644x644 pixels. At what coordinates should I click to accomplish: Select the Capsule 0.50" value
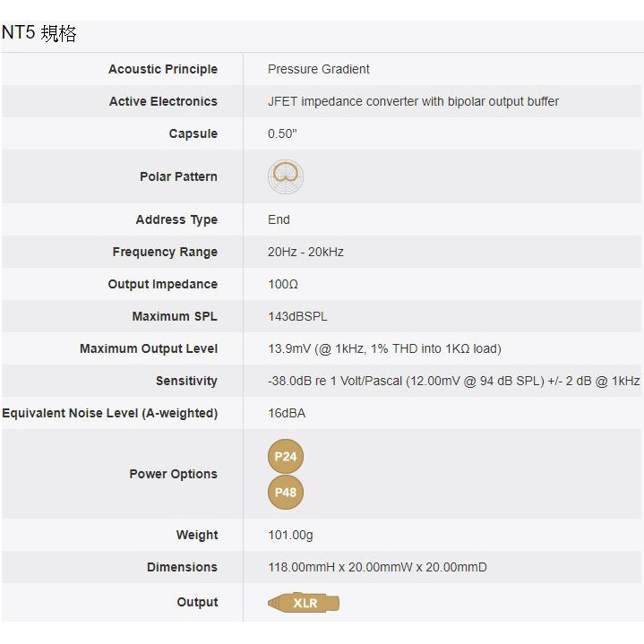click(x=282, y=133)
